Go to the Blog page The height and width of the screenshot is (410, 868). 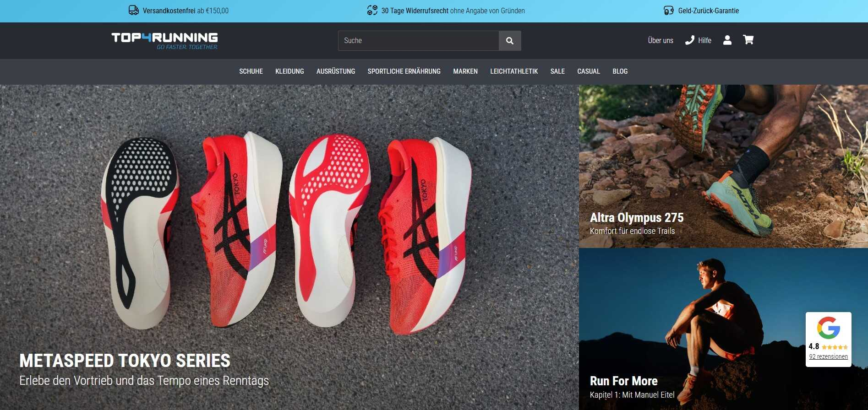click(x=620, y=71)
